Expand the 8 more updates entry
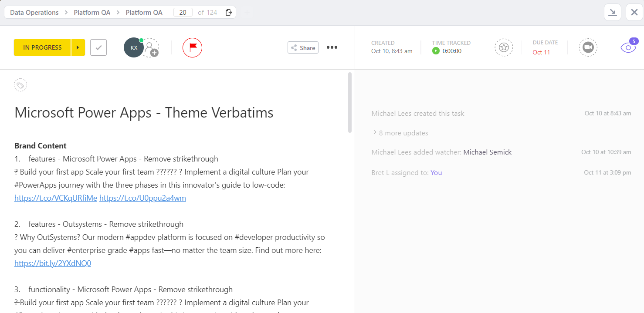 [400, 133]
